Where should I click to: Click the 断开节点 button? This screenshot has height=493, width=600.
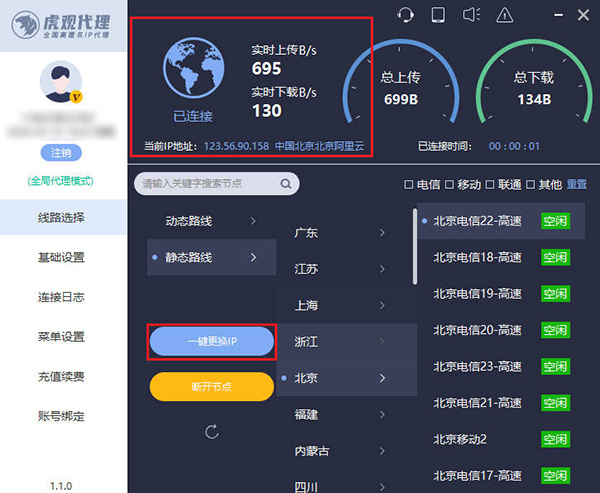[212, 387]
